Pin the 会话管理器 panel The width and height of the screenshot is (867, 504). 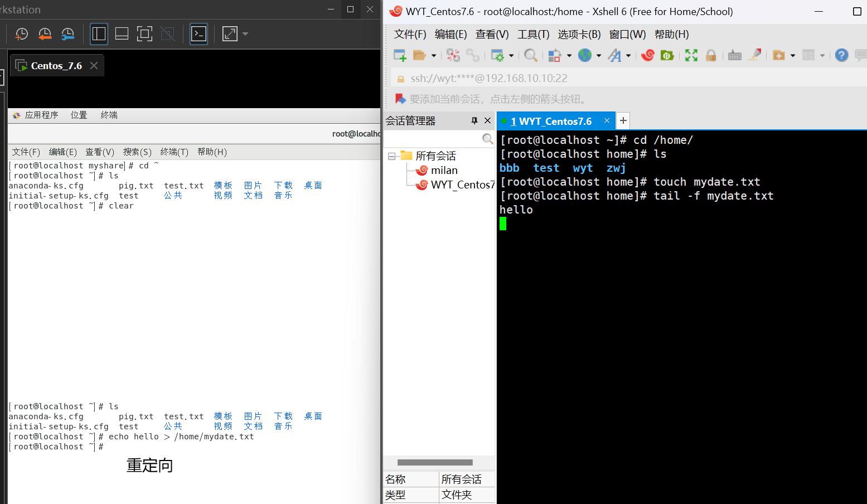[x=474, y=120]
